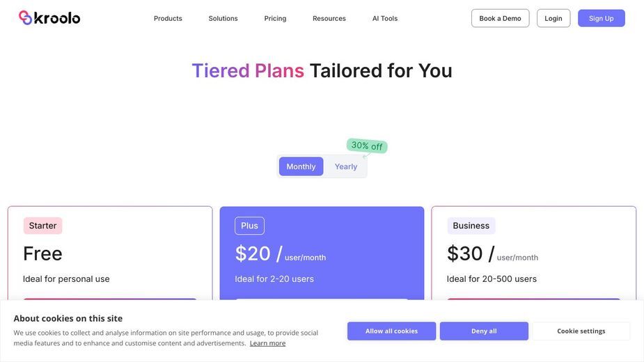The height and width of the screenshot is (362, 644).
Task: Open the Resources dropdown
Action: click(x=329, y=19)
